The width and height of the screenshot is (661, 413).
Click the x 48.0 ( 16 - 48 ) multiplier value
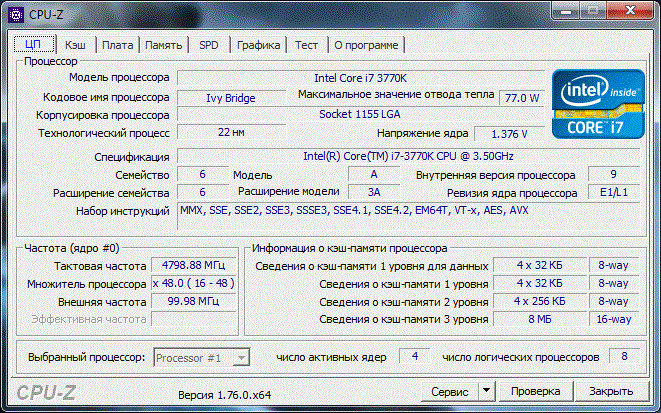coord(193,283)
